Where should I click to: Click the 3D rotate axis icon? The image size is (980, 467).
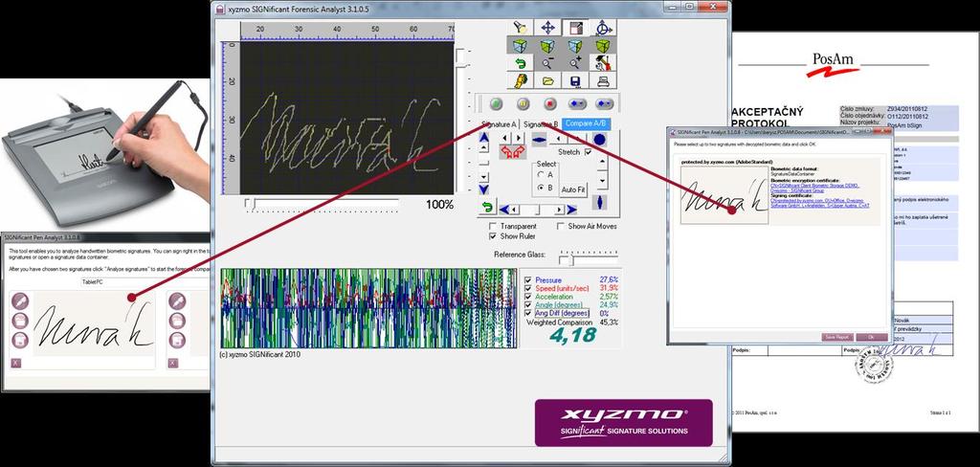(603, 28)
